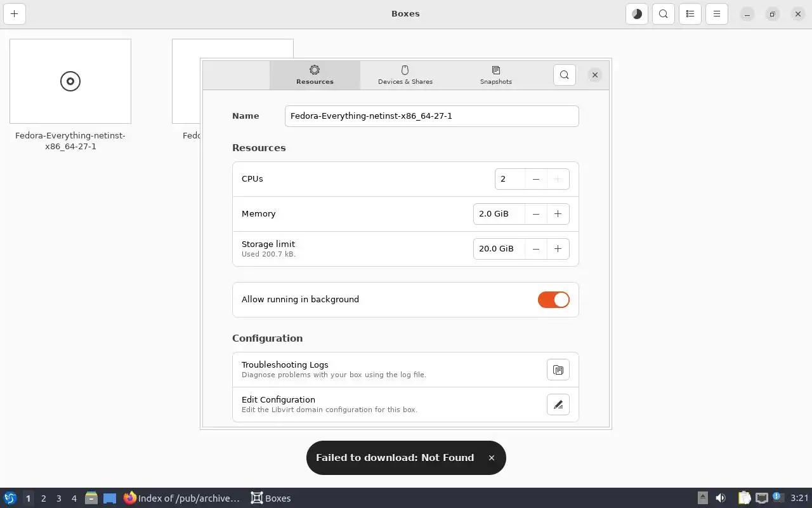Image resolution: width=812 pixels, height=508 pixels.
Task: Click the Configuration section heading
Action: (267, 338)
